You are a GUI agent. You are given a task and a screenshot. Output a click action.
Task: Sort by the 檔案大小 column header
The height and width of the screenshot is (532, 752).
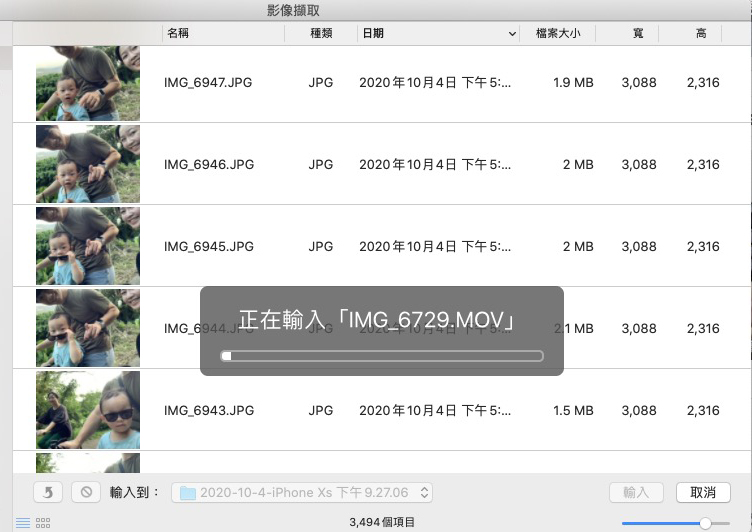(x=558, y=33)
